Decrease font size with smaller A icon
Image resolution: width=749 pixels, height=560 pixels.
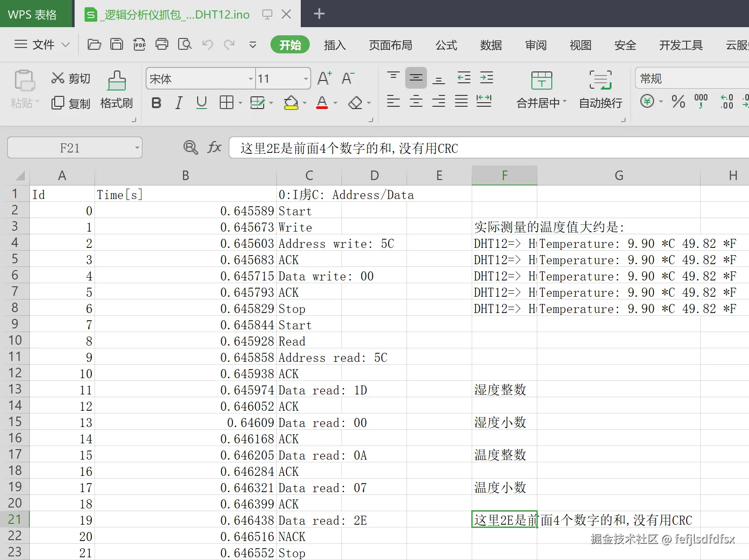click(348, 78)
